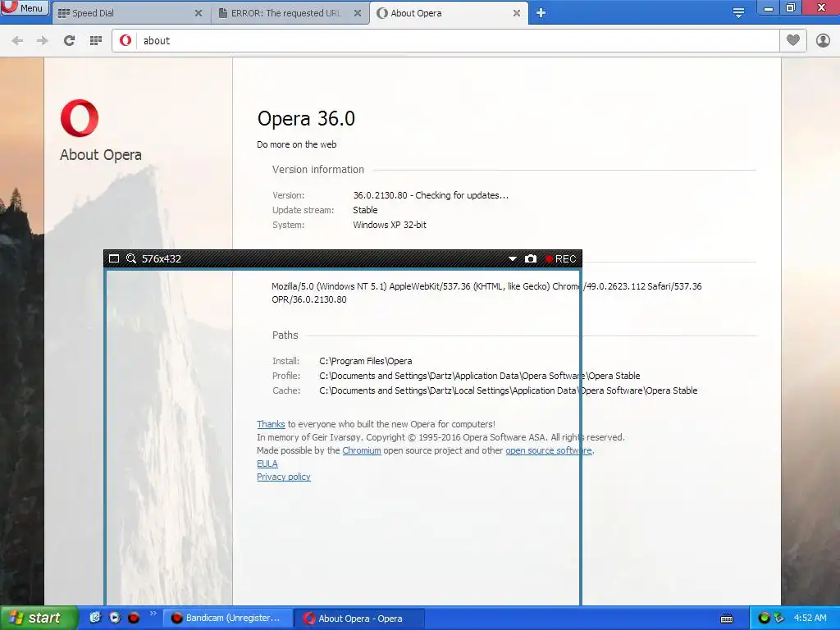
Task: Bookmark page with the heart icon
Action: pos(793,40)
